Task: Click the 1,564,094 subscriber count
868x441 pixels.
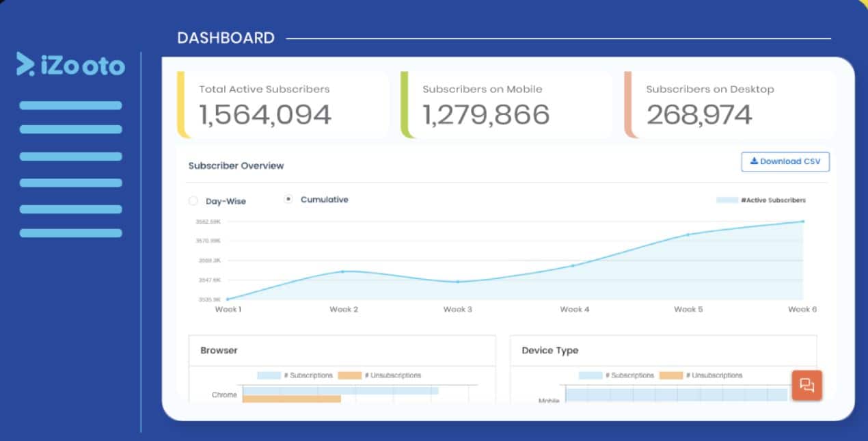Action: pos(266,115)
